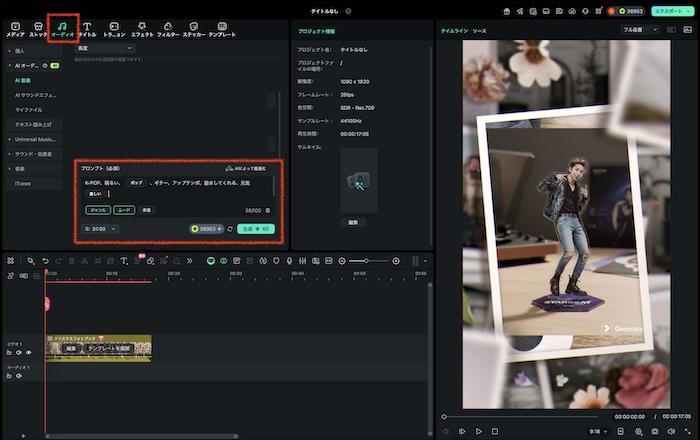Open the Titles (タイトル) panel
The height and width of the screenshot is (440, 700).
click(x=87, y=27)
